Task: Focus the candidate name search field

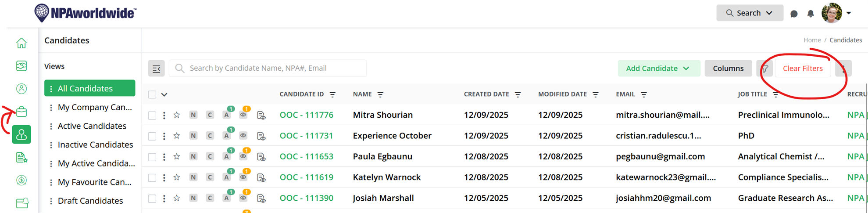Action: point(268,69)
